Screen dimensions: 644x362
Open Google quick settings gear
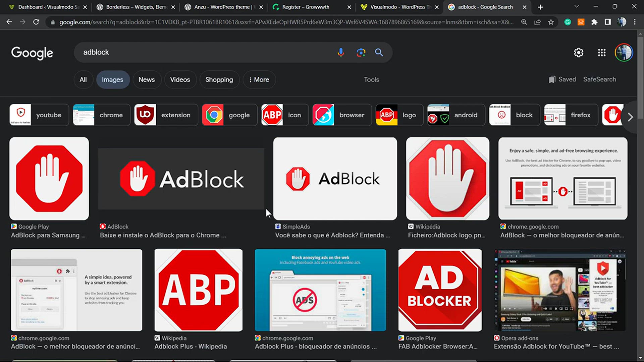point(579,53)
